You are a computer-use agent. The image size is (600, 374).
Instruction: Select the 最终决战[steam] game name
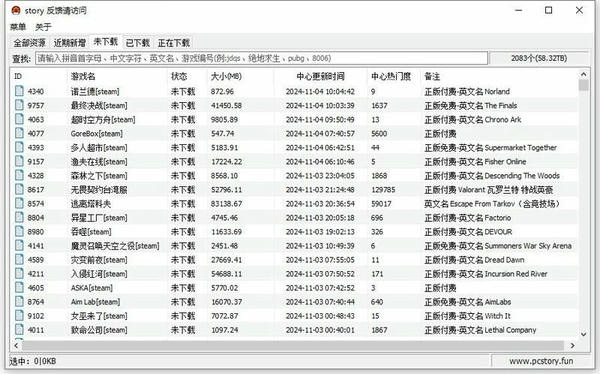click(x=99, y=105)
